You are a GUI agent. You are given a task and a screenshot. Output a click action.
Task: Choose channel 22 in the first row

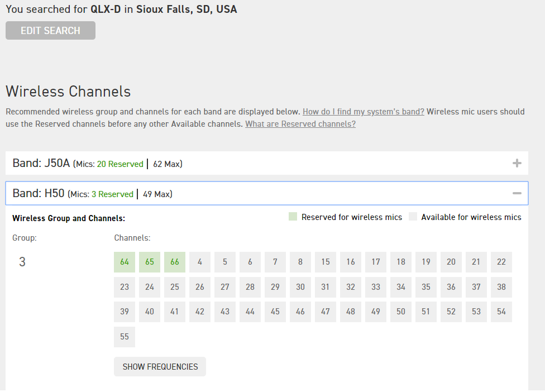[501, 262]
